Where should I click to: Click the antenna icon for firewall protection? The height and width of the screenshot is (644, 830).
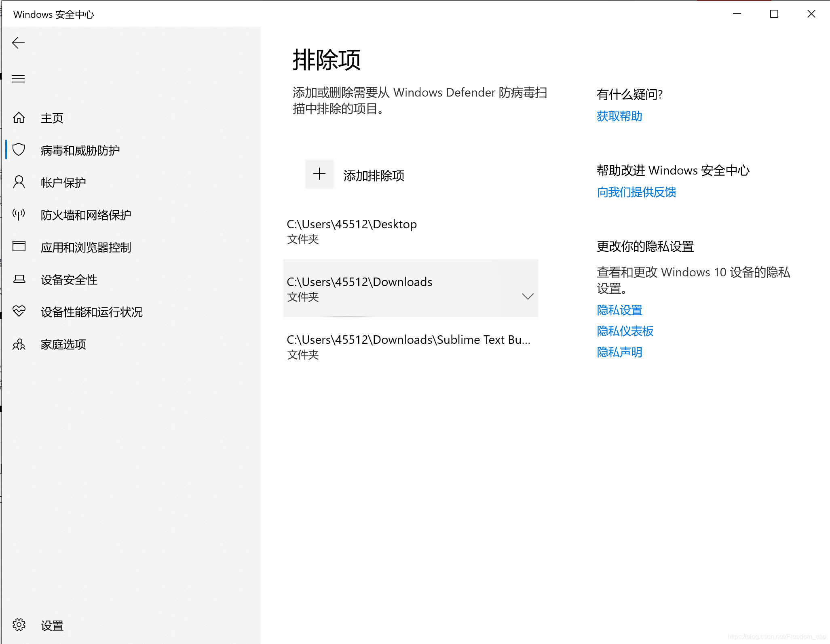coord(19,215)
